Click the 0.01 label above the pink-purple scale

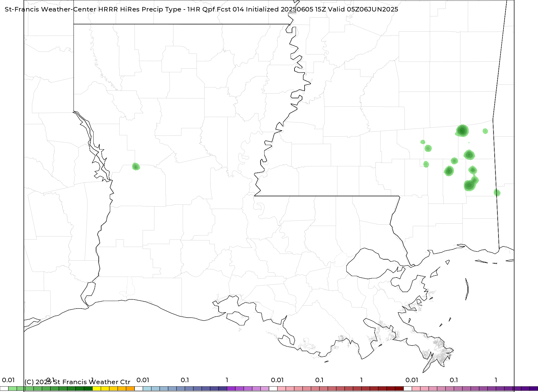[x=412, y=380]
